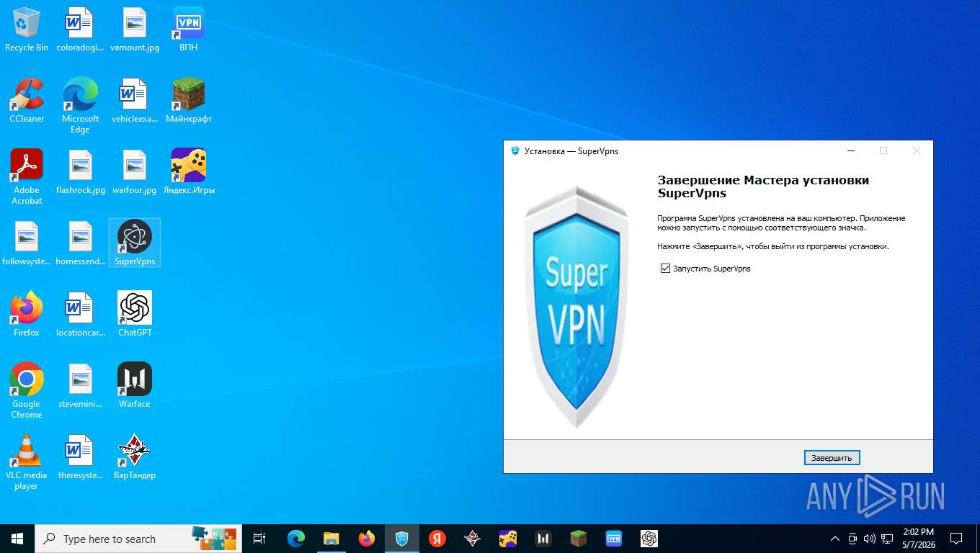Open File Explorer from the taskbar

point(331,539)
